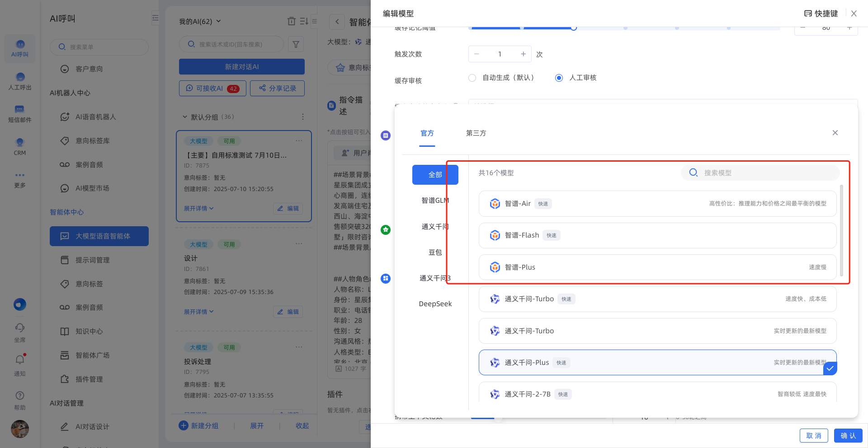Open the AI呼叫 sidebar icon
Screen dimensions: 868x448
20,48
